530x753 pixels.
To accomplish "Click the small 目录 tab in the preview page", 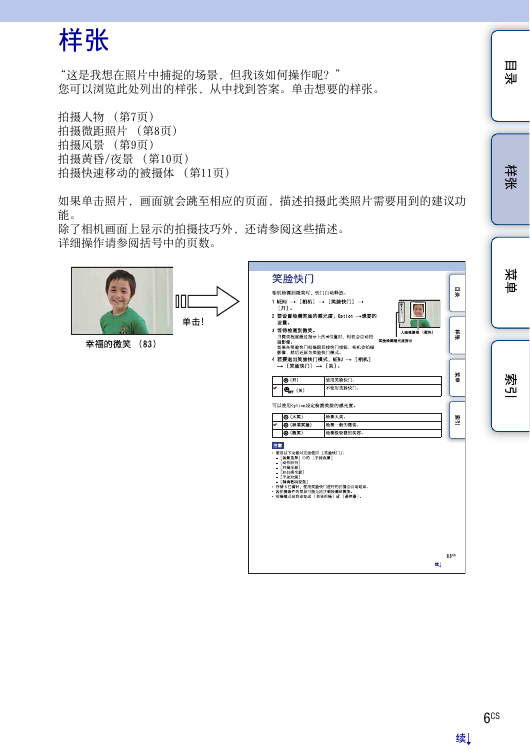I will [457, 292].
